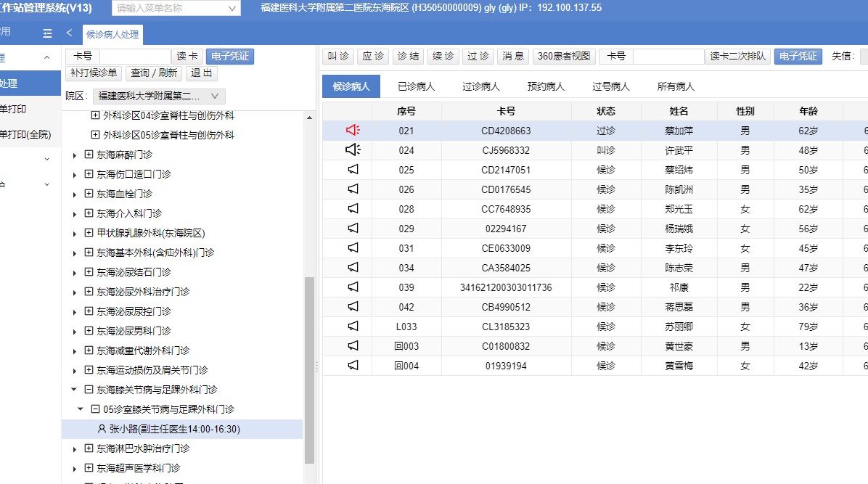Viewport: 868px width, 484px height.
Task: Collapse the 东海膝关节病与足踝外科门诊 node arrow
Action: click(74, 390)
